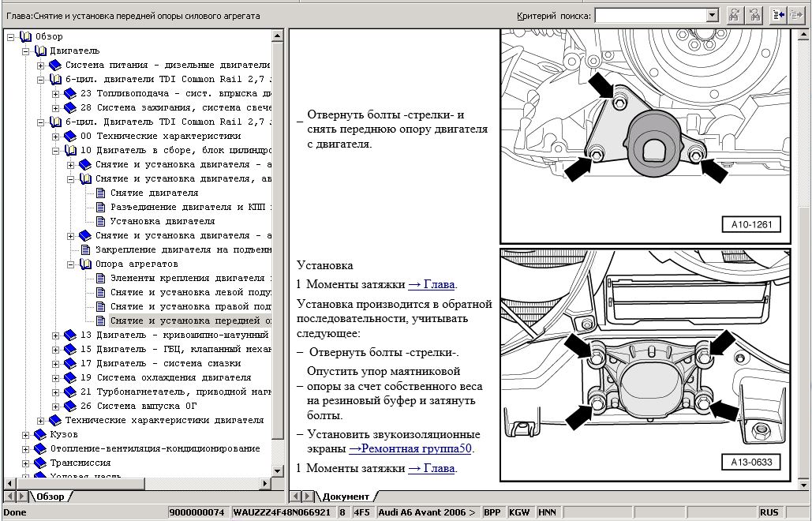
Task: Click engine mount illustration A10-1261
Action: point(645,137)
